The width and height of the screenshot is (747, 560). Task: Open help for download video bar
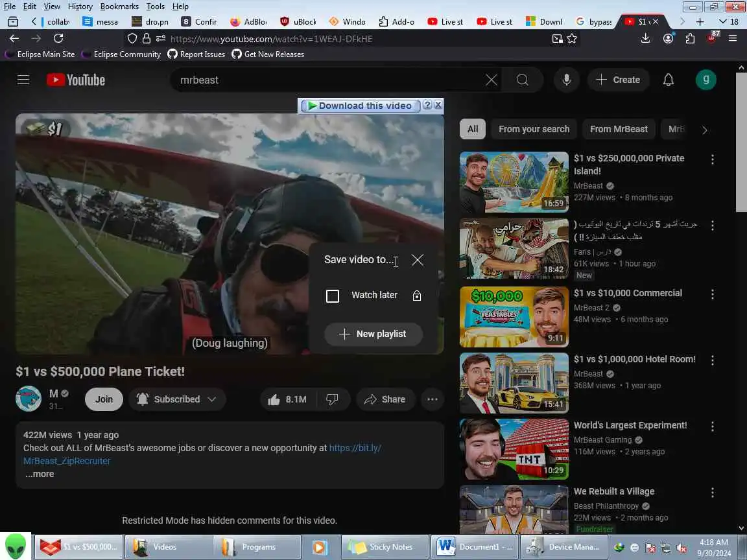(x=427, y=105)
